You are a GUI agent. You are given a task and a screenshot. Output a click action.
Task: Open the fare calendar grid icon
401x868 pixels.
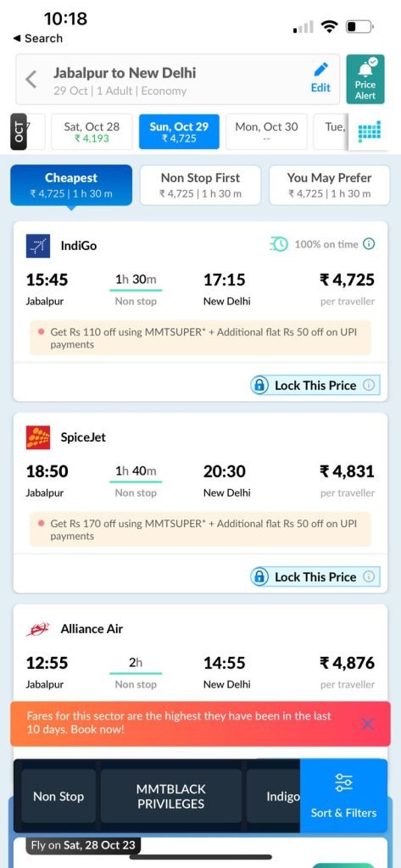369,131
